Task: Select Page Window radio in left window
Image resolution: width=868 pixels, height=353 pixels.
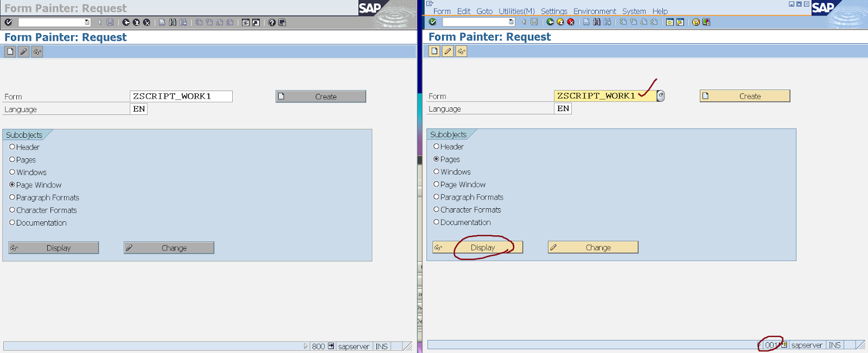Action: tap(12, 184)
